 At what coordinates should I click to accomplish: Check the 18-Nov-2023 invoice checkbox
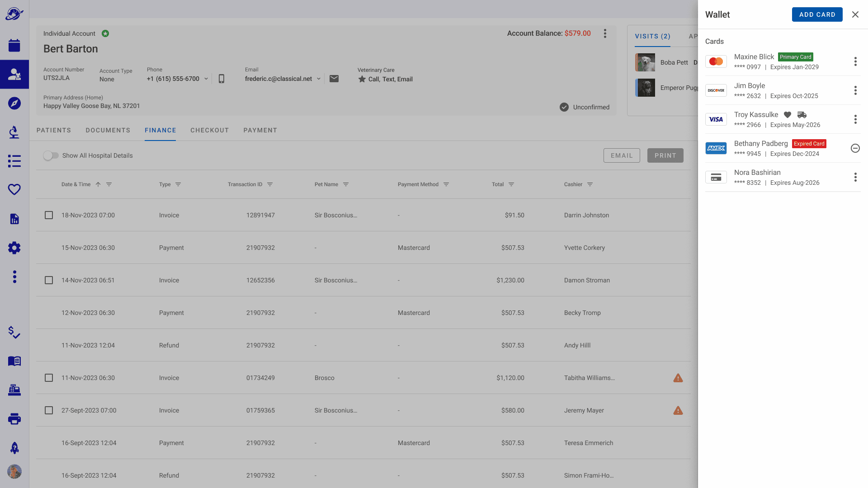49,215
